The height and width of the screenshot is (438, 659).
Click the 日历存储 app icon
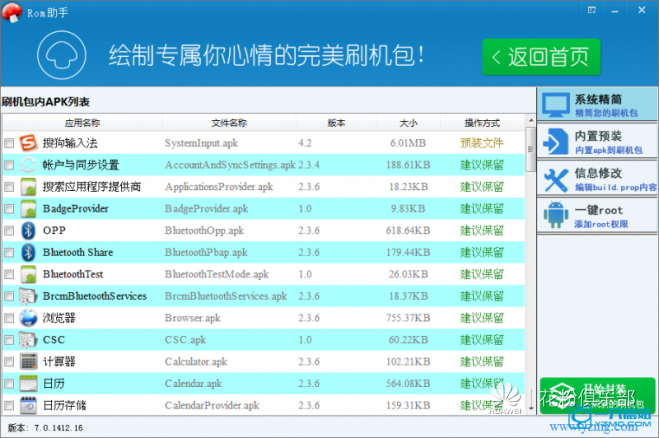(29, 405)
